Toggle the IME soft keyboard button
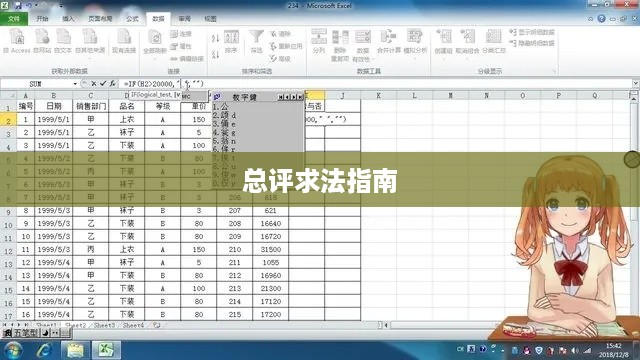Image resolution: width=640 pixels, height=360 pixels. pos(65,333)
